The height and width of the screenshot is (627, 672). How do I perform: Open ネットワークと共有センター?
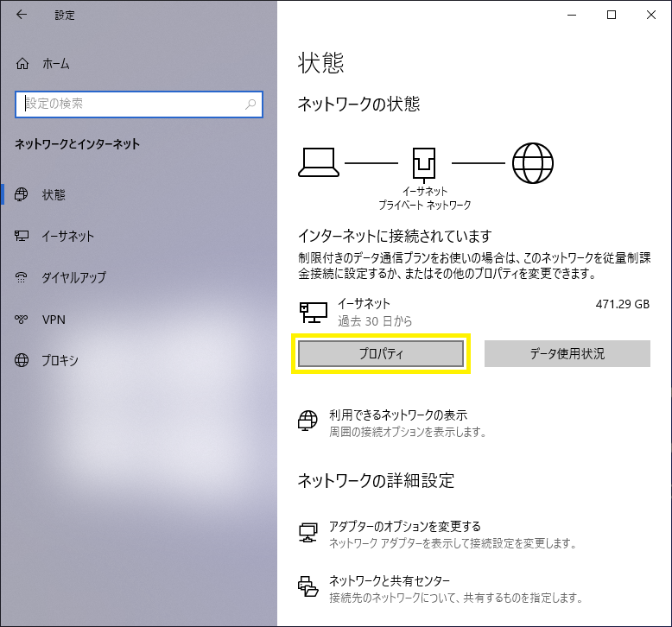(x=390, y=580)
